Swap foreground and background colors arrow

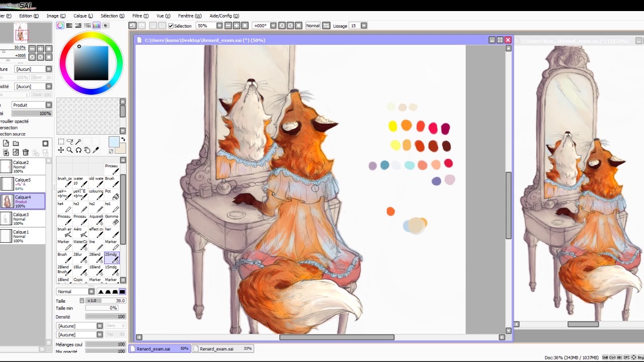(123, 139)
